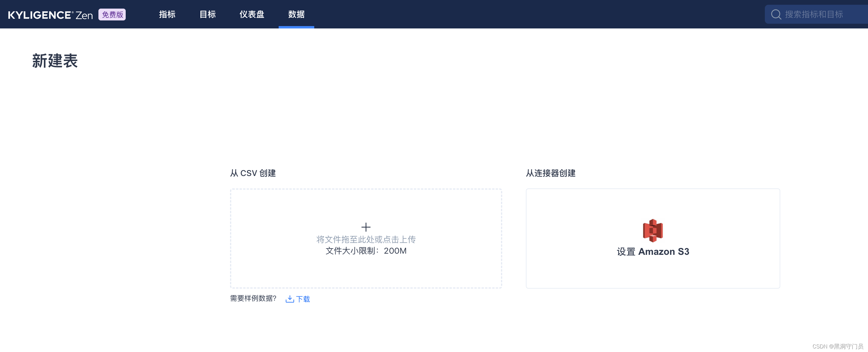Image resolution: width=868 pixels, height=352 pixels.
Task: Click the download icon for sample data
Action: [290, 299]
